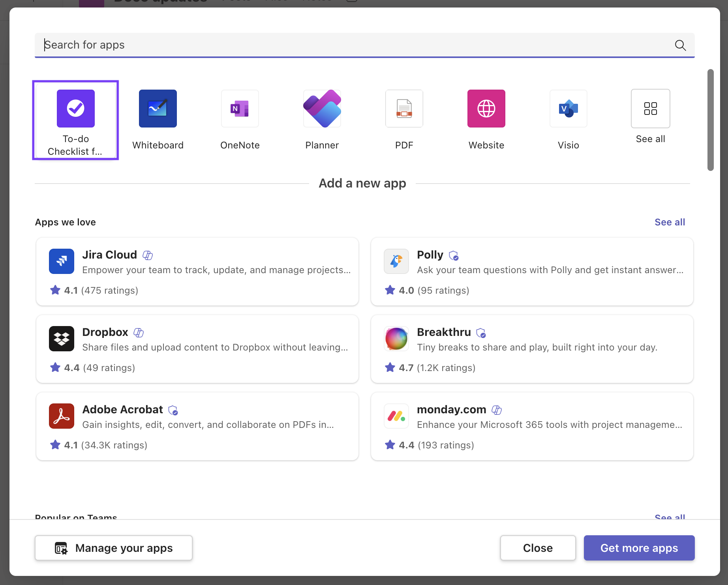Select the To-do Checklist app icon

tap(76, 109)
